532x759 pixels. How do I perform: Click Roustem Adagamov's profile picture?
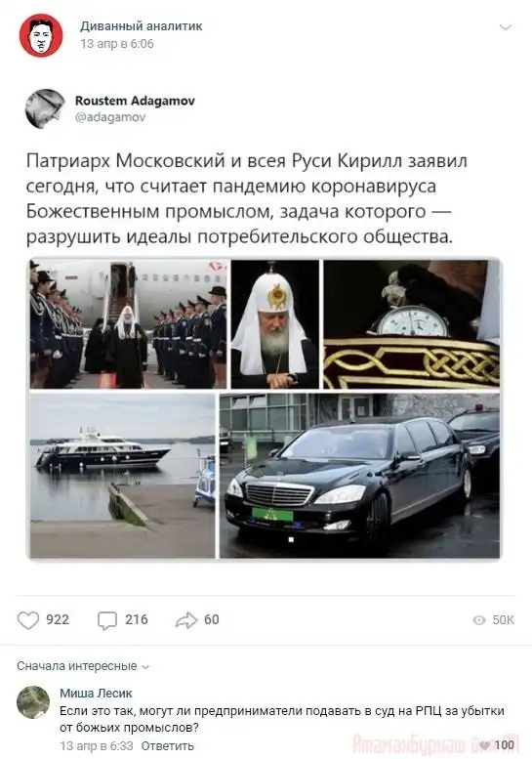pos(45,108)
